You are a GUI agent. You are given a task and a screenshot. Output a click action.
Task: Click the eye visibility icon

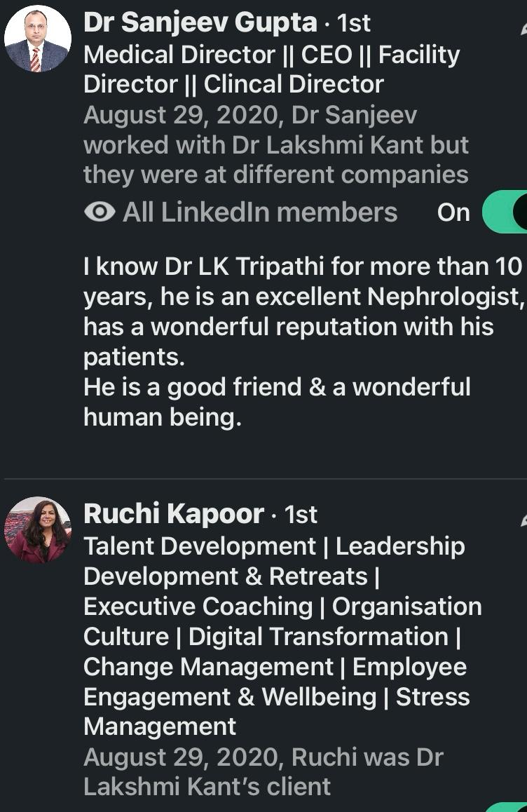click(x=100, y=212)
